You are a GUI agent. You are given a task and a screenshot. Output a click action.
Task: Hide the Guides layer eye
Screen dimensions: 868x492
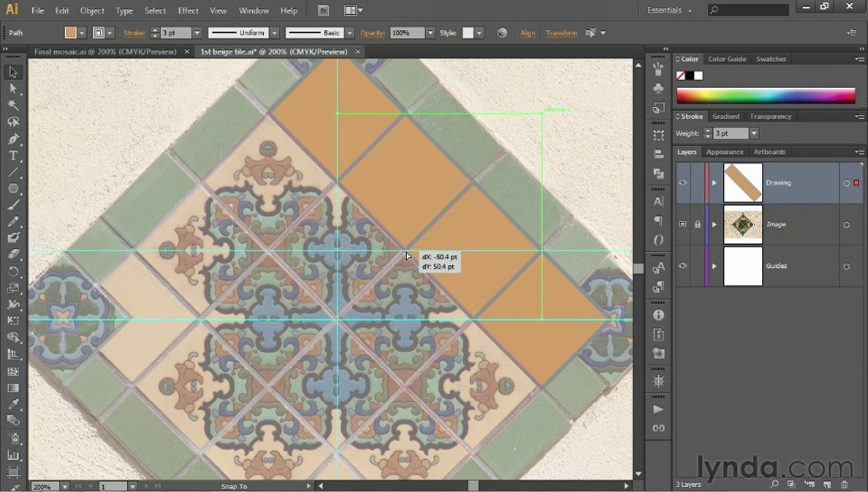[683, 266]
